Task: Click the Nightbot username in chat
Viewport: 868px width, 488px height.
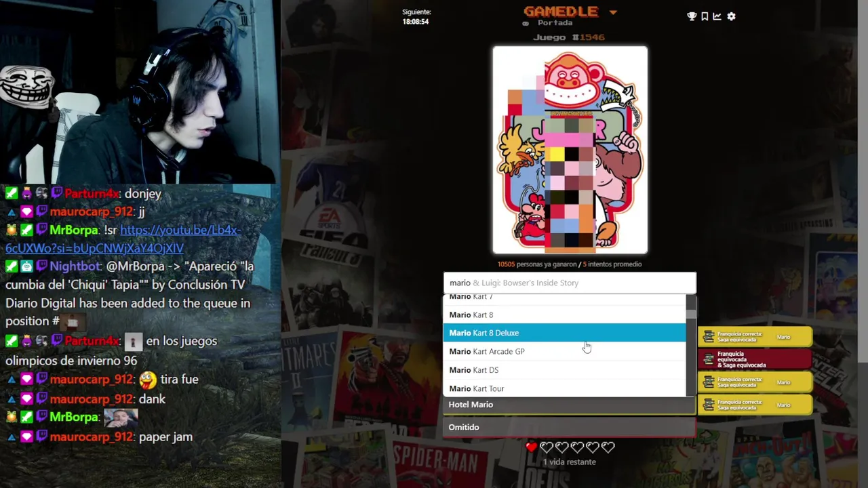Action: click(75, 266)
